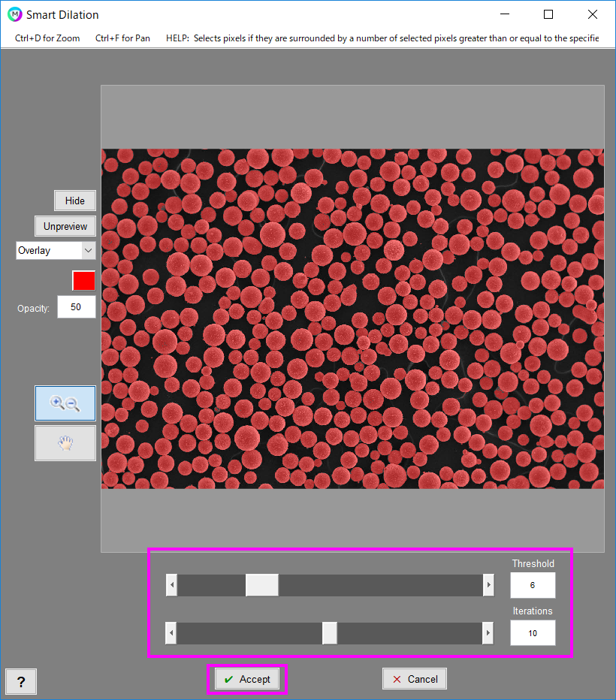Click the Unpreview button
This screenshot has height=700, width=616.
pyautogui.click(x=65, y=226)
